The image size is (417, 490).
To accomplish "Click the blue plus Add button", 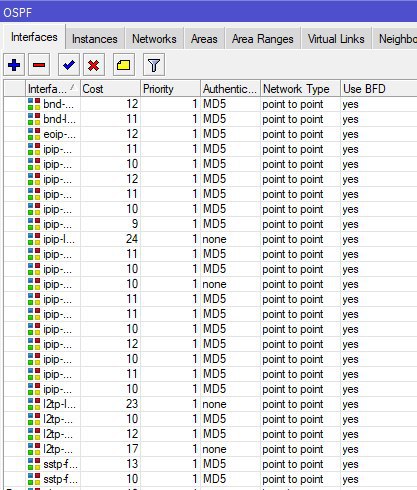I will click(x=14, y=65).
